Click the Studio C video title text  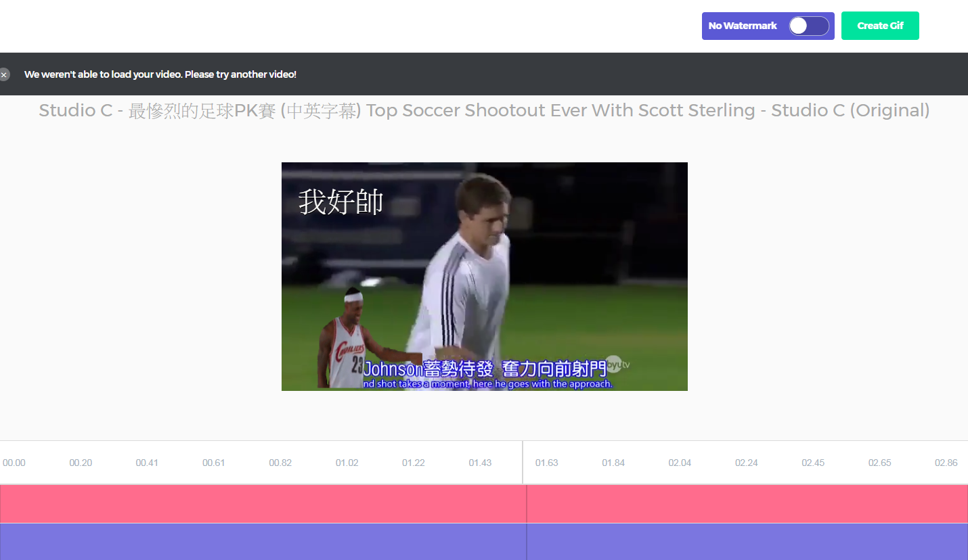point(484,111)
